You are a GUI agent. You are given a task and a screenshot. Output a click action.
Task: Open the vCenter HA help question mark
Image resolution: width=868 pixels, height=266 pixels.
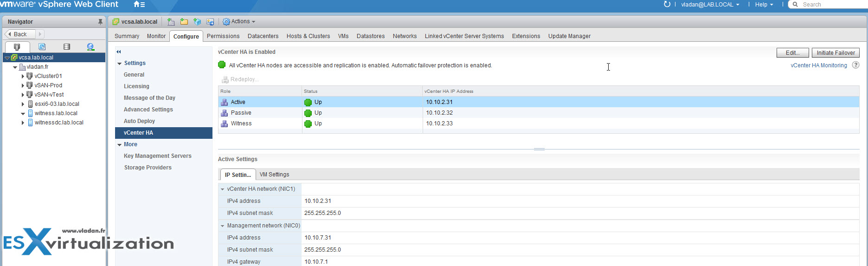[x=855, y=65]
